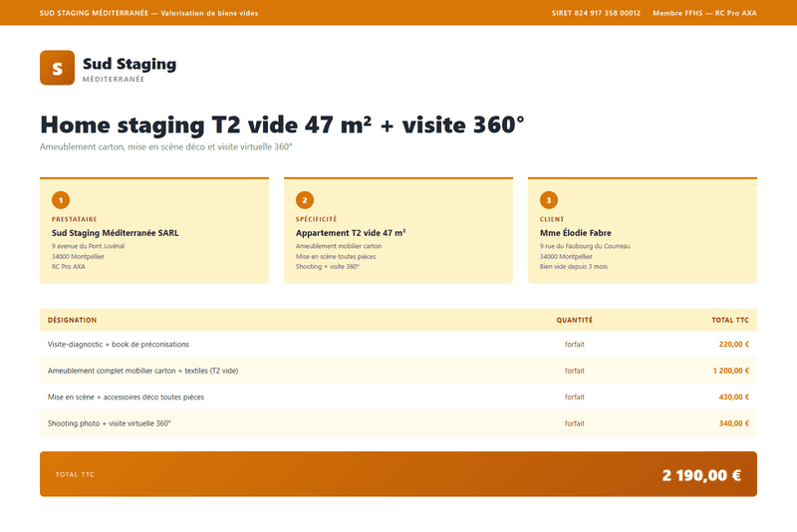Click the number 1 circle badge
This screenshot has height=532, width=797.
(61, 200)
